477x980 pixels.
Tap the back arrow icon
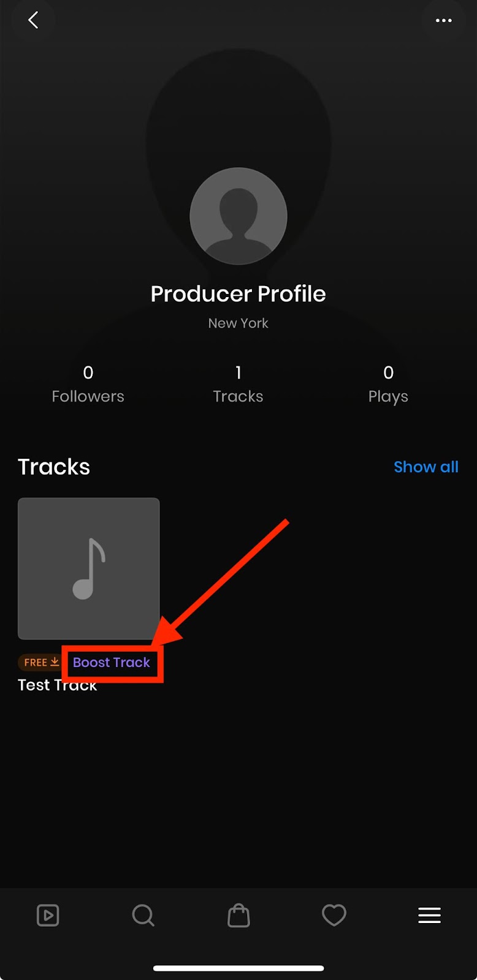tap(33, 20)
